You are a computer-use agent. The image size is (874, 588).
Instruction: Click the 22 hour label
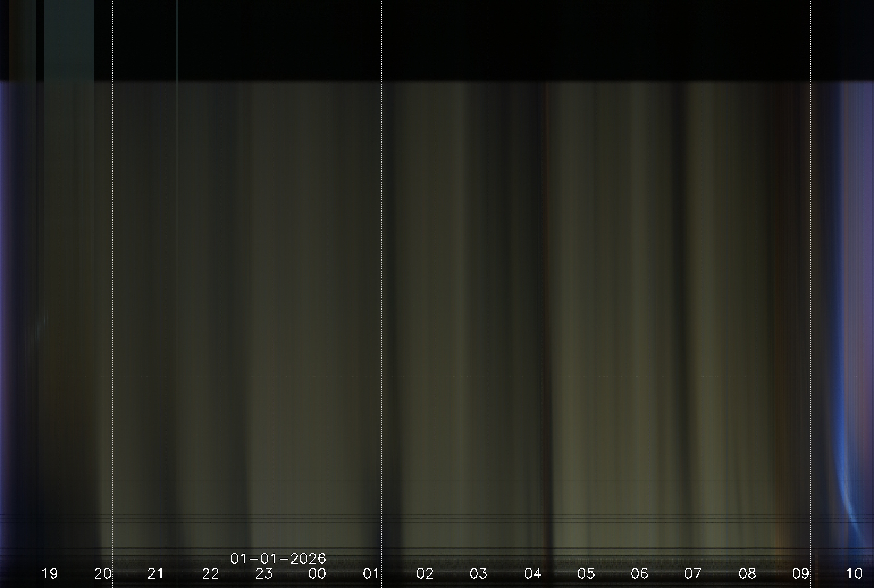(210, 573)
